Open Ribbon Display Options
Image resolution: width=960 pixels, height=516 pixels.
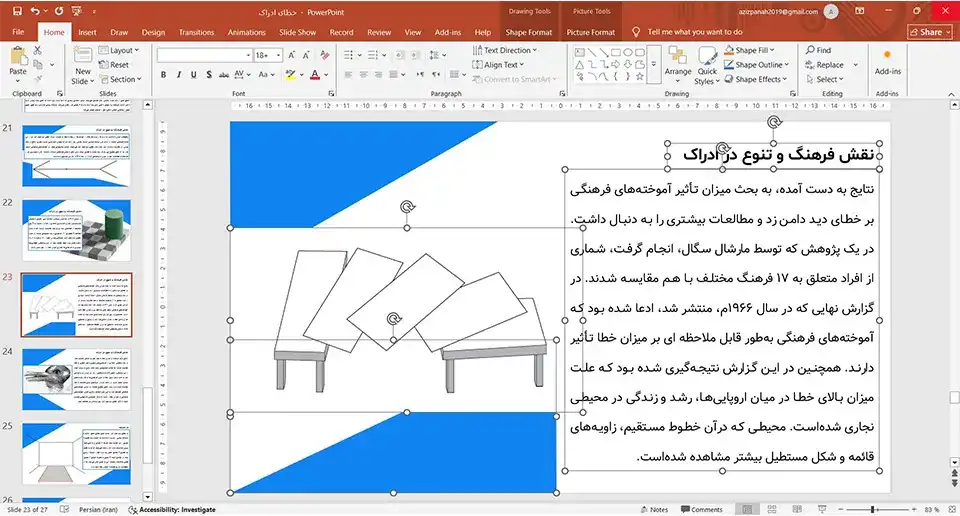(x=860, y=11)
